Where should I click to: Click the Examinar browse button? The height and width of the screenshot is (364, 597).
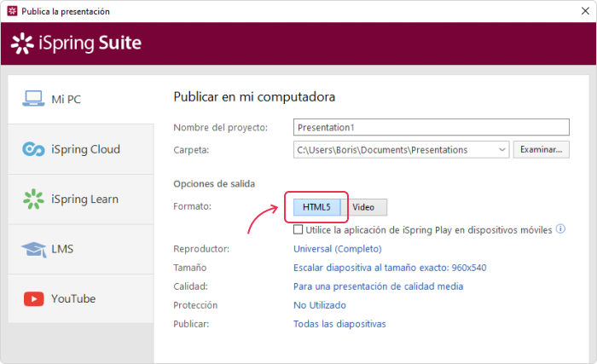coord(541,150)
